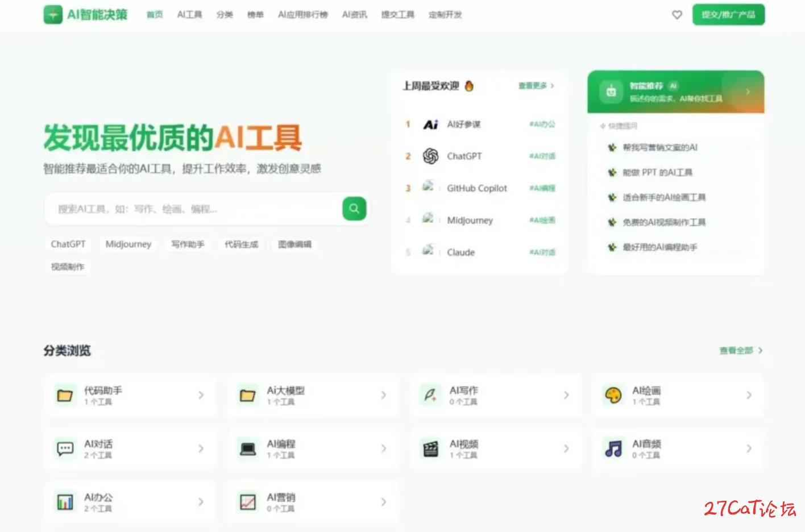Open the 智能推荐 banner right arrow
The image size is (805, 532).
tap(748, 92)
